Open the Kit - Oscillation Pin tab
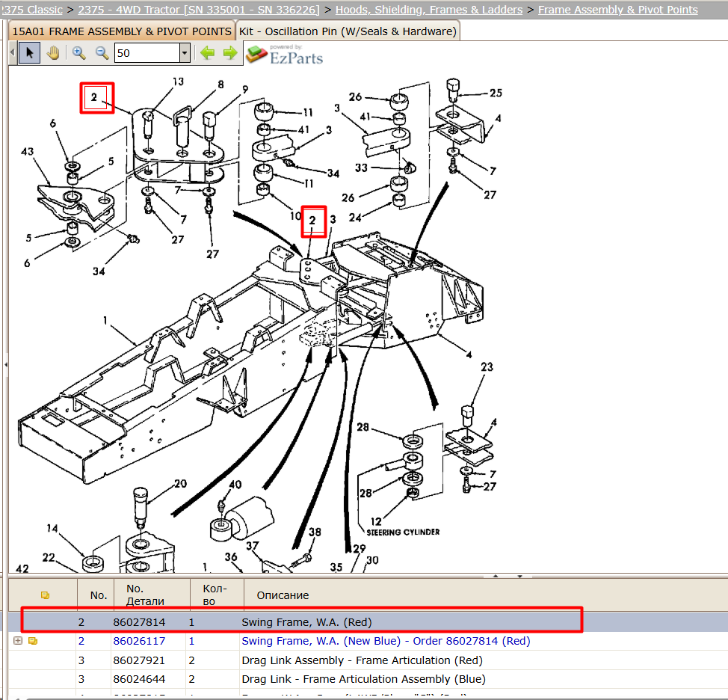This screenshot has width=728, height=700. pyautogui.click(x=348, y=31)
